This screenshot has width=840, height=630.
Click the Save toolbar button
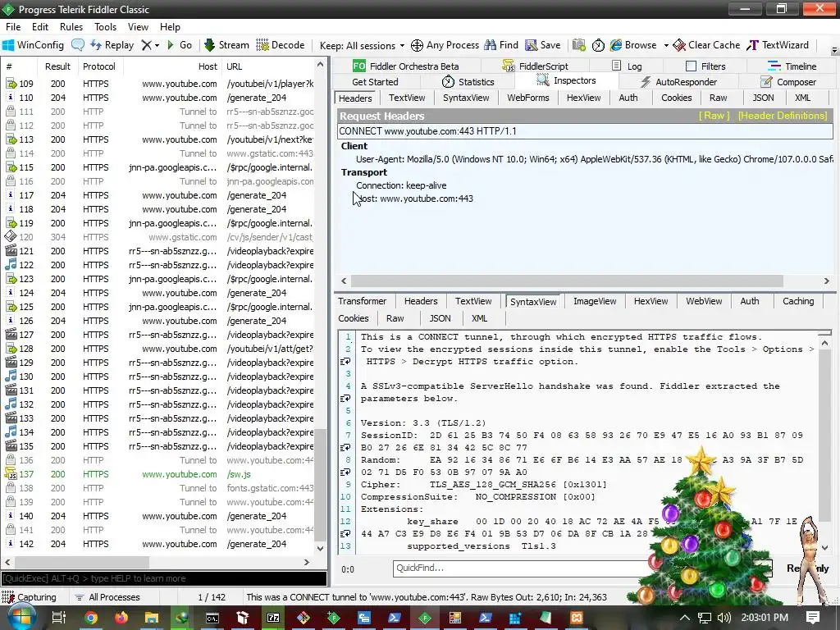[x=543, y=45]
